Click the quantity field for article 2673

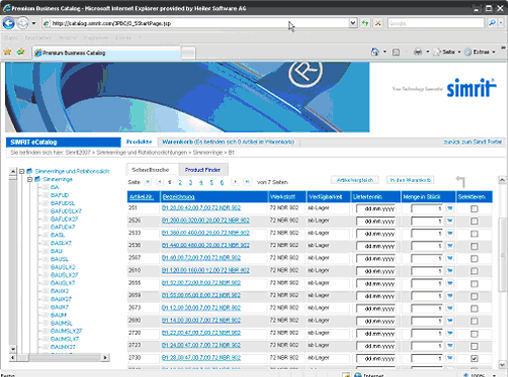(x=427, y=309)
